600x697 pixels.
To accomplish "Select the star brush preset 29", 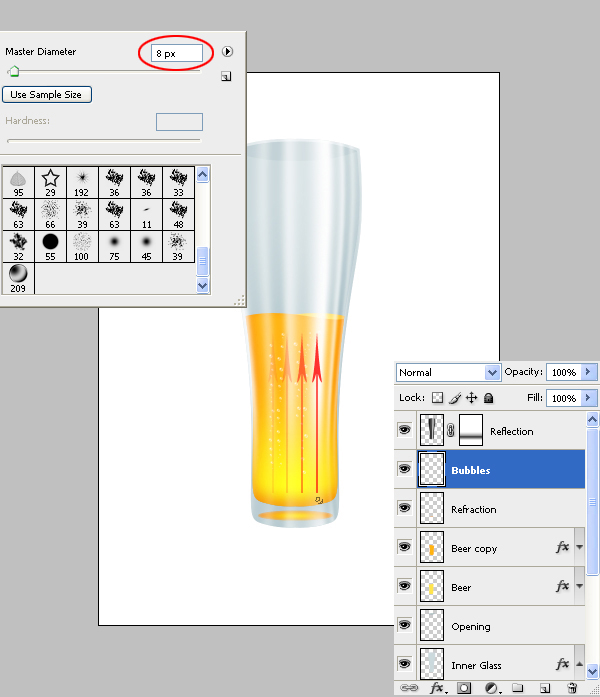I will [47, 181].
